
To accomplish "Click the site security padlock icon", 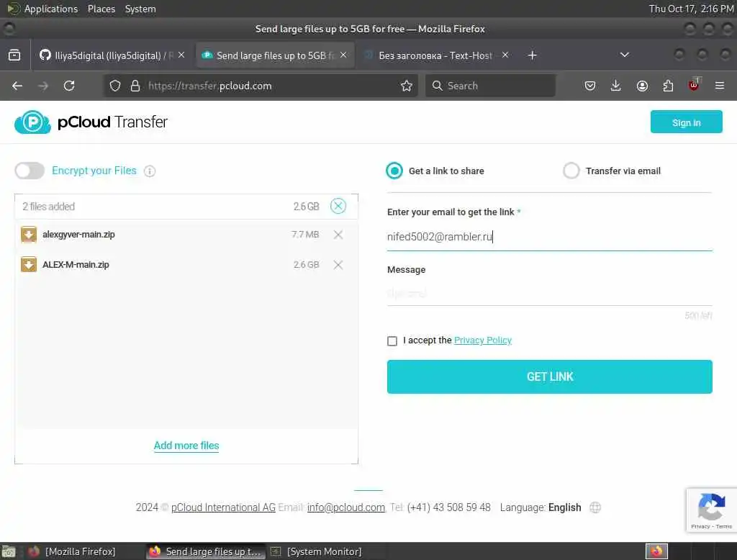I will pyautogui.click(x=135, y=86).
